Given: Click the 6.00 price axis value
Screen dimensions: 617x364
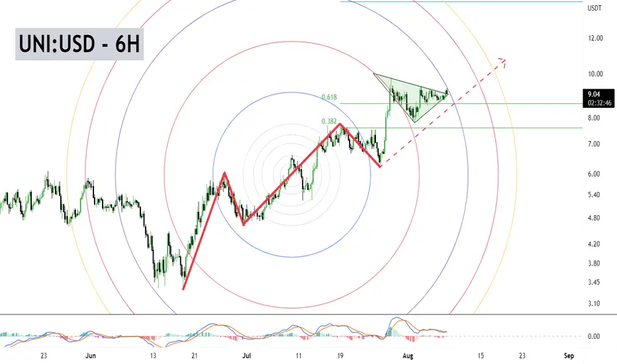Looking at the screenshot, I should tap(594, 174).
